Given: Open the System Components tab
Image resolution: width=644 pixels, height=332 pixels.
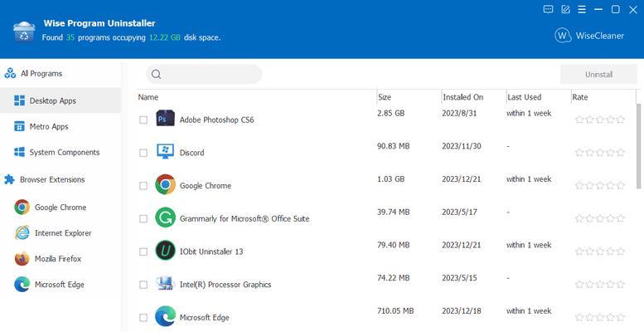Looking at the screenshot, I should 61,152.
